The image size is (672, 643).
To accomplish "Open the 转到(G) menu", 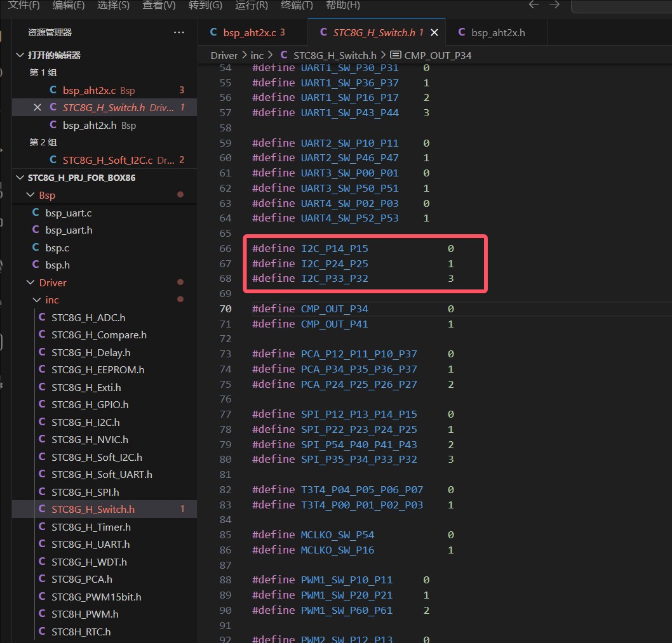I will point(205,5).
